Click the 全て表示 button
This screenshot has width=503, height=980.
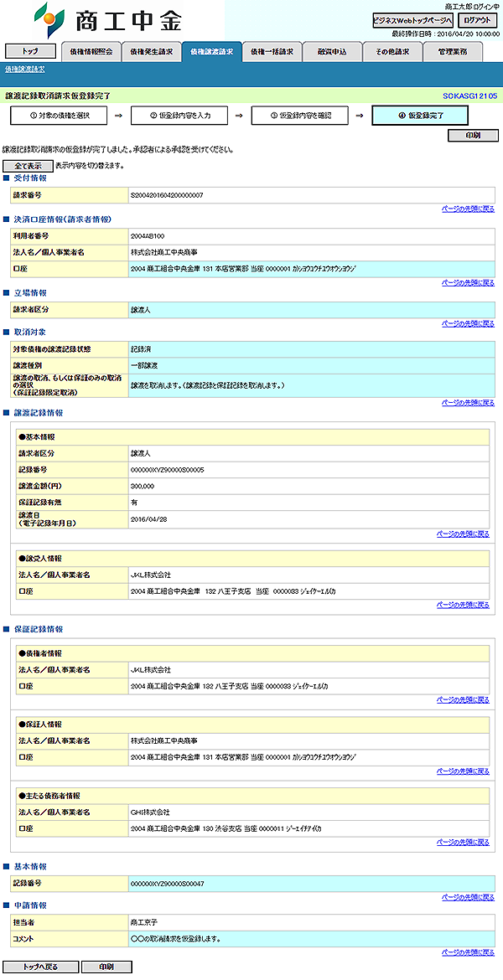click(x=28, y=166)
